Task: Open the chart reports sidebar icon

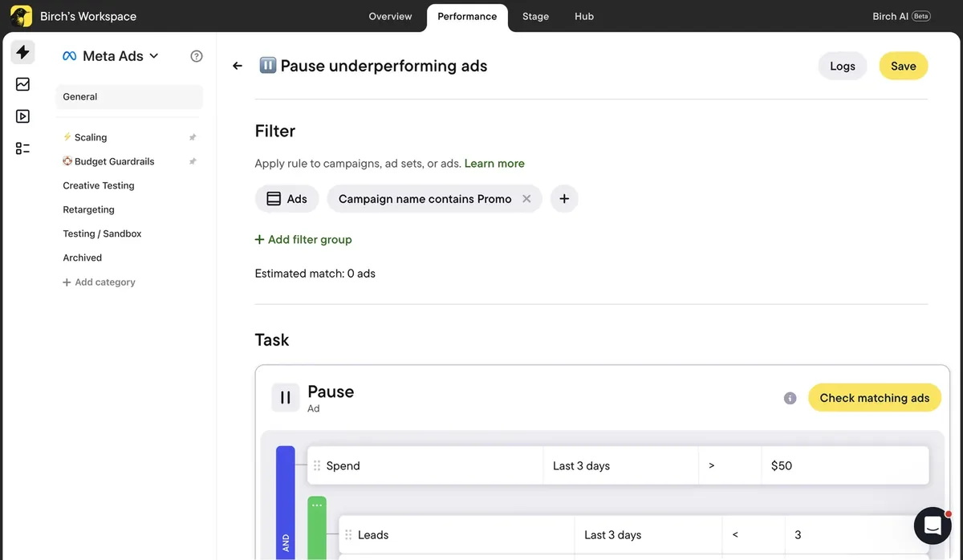Action: point(22,84)
